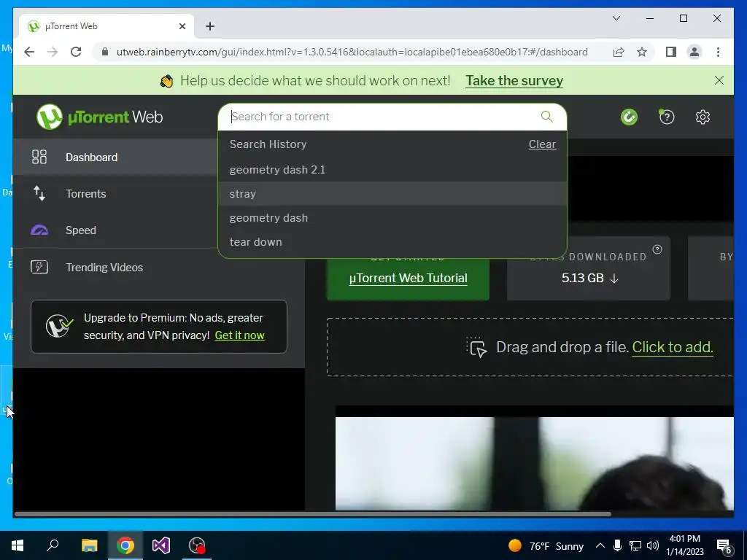This screenshot has height=560, width=747.
Task: Reload the page in Chrome
Action: click(x=76, y=52)
